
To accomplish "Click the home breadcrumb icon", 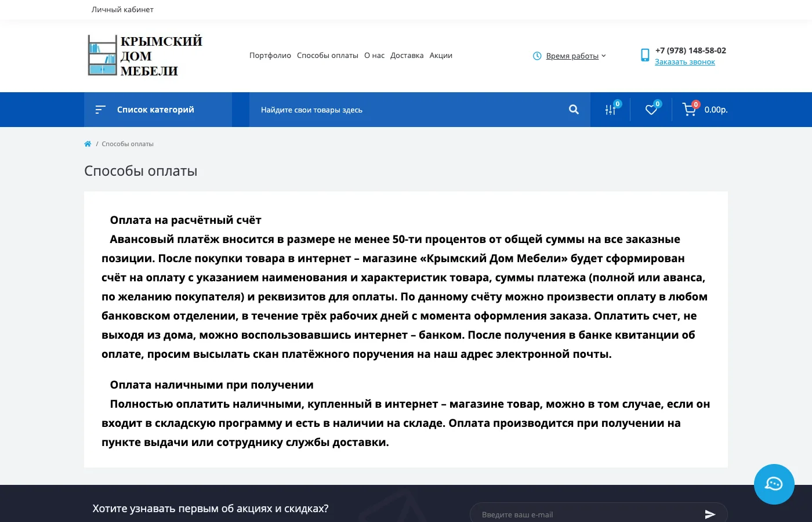I will tap(88, 144).
